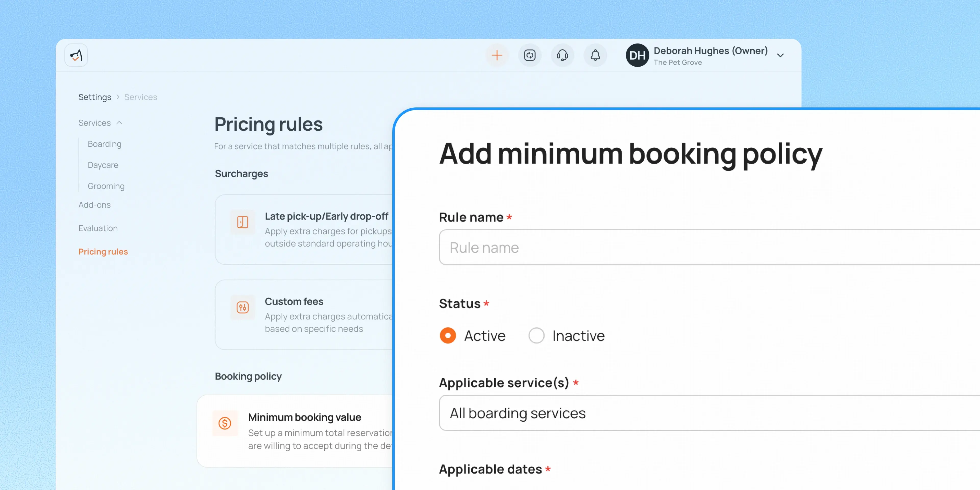Select the Active status radio button
This screenshot has height=490, width=980.
[448, 336]
